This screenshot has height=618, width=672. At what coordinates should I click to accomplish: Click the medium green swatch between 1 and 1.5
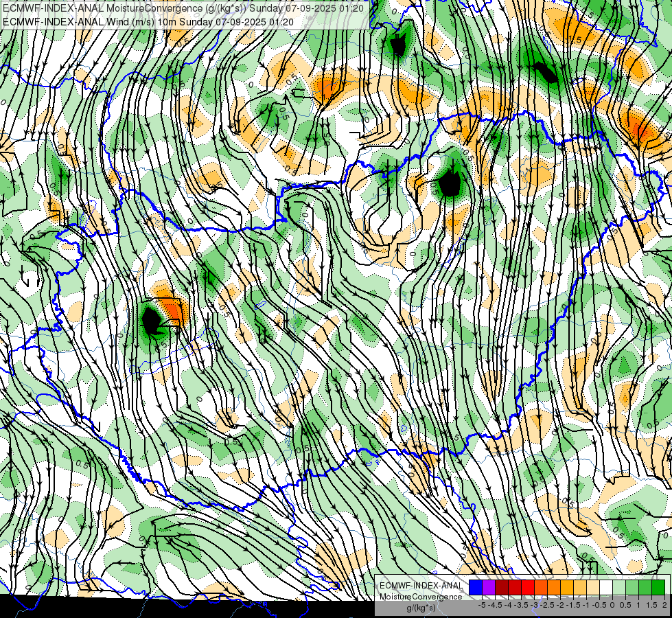pyautogui.click(x=645, y=587)
